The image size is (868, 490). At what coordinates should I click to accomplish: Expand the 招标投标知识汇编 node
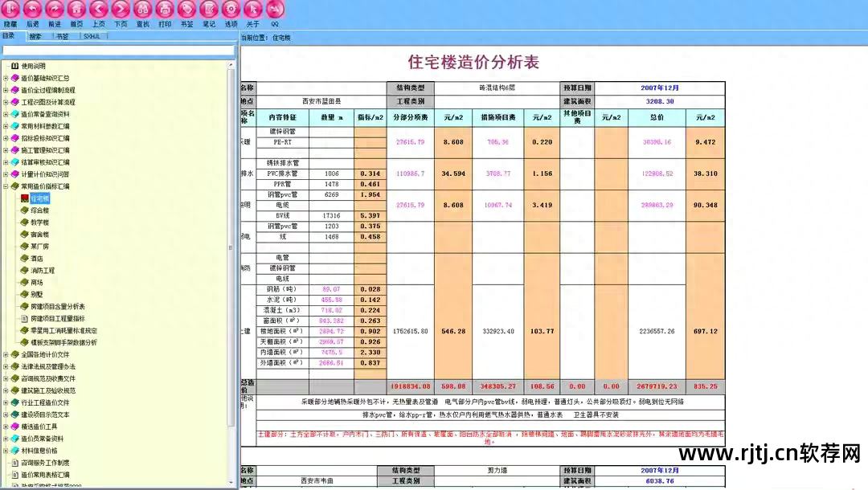coord(6,138)
